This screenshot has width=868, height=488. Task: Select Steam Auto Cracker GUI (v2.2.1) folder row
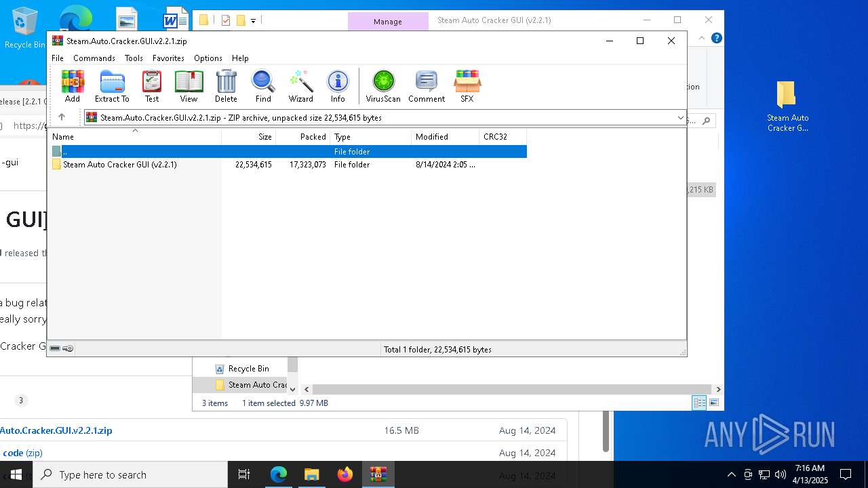pos(288,165)
